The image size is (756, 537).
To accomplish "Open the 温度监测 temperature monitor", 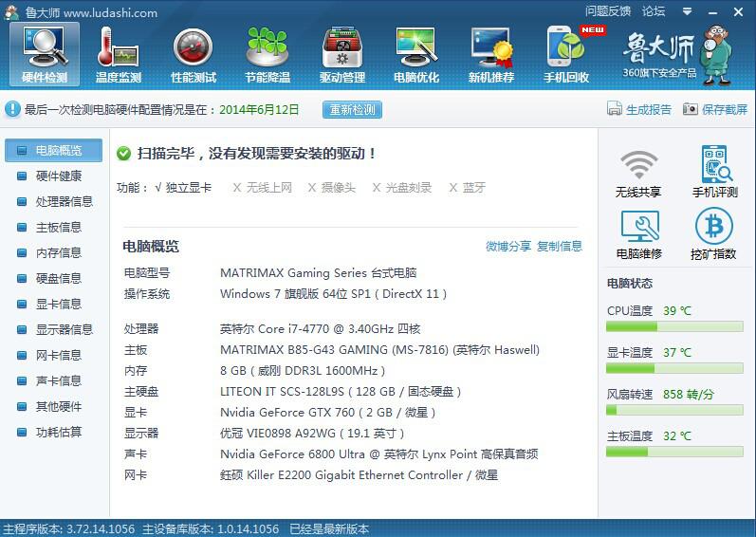I will click(119, 54).
